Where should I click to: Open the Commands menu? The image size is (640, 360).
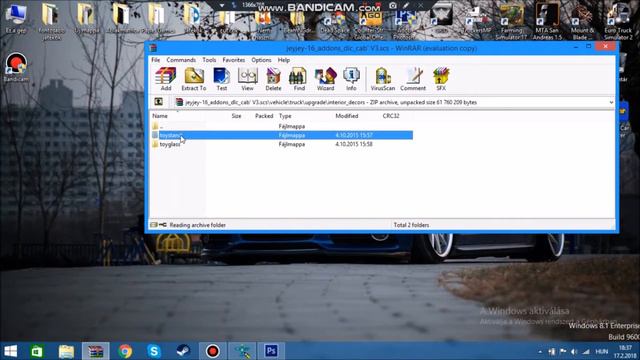(x=181, y=60)
